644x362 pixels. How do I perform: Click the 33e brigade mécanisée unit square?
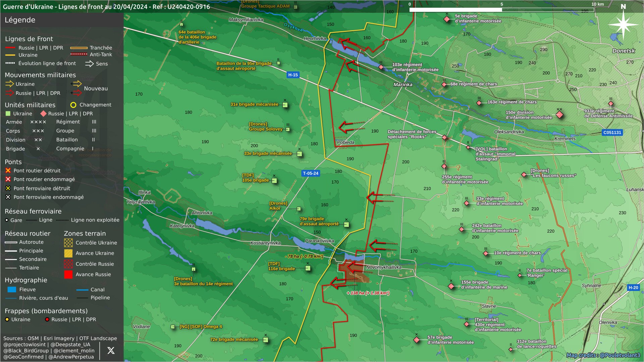300,154
